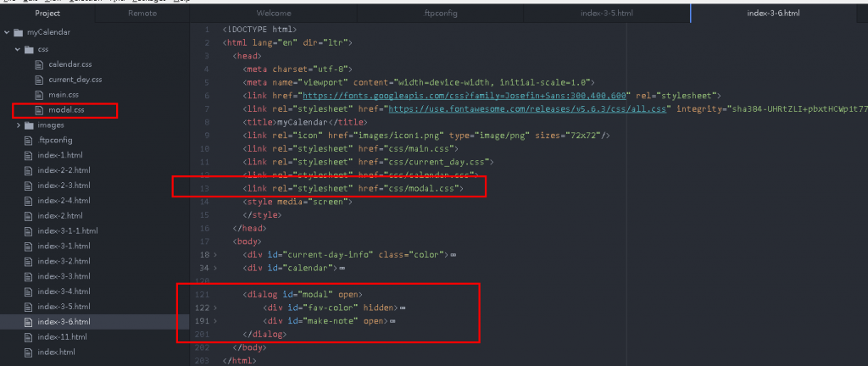Collapse the css folder chevron
The width and height of the screenshot is (868, 366).
point(18,50)
